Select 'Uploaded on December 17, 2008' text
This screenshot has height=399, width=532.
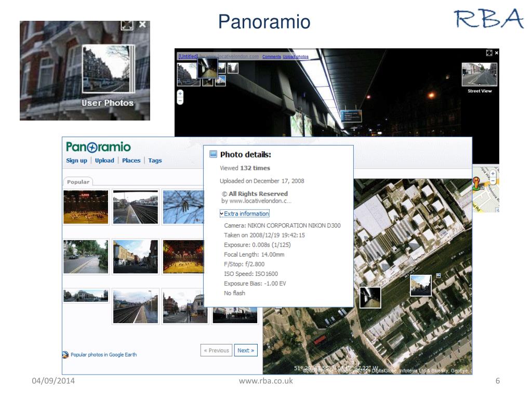click(262, 181)
